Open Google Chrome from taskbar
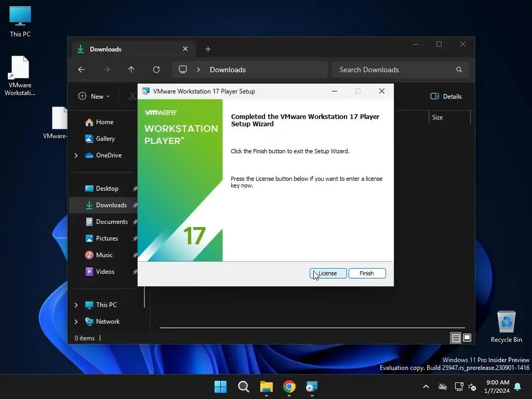Image resolution: width=532 pixels, height=399 pixels. coord(289,387)
